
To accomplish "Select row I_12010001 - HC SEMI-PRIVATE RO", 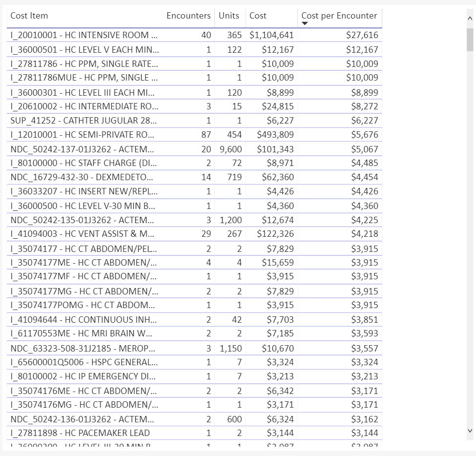I will coord(194,134).
